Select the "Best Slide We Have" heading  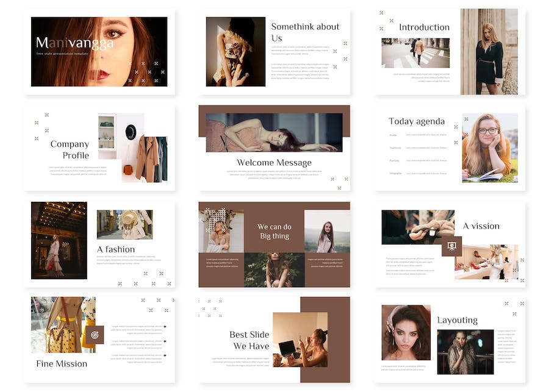coord(249,340)
